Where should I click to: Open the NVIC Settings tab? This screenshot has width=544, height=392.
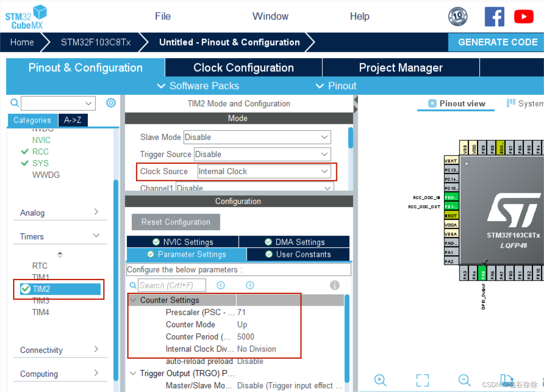[183, 242]
